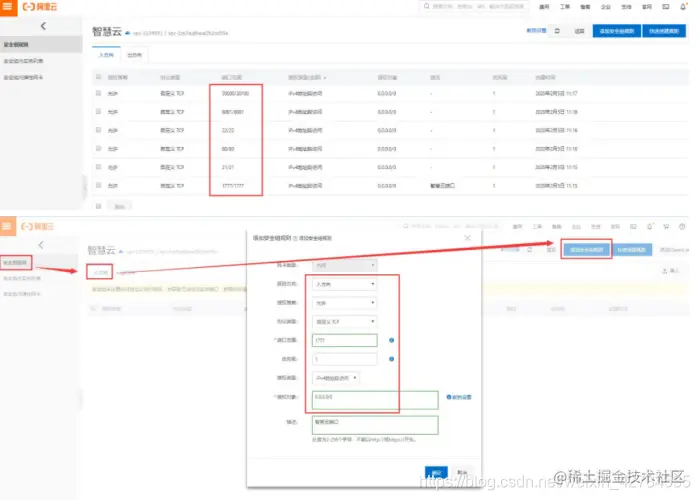Open 安全组内实例列表 in the upper console sidebar
The width and height of the screenshot is (700, 500).
tap(23, 61)
